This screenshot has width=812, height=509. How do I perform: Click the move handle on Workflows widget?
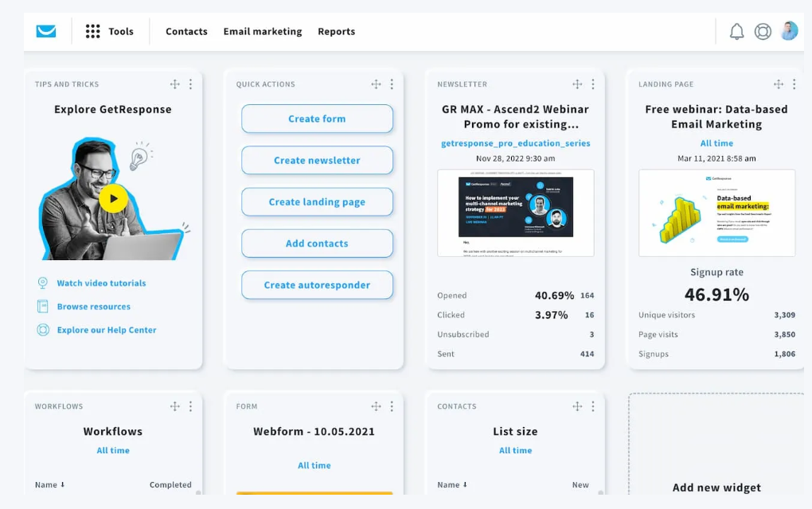175,406
